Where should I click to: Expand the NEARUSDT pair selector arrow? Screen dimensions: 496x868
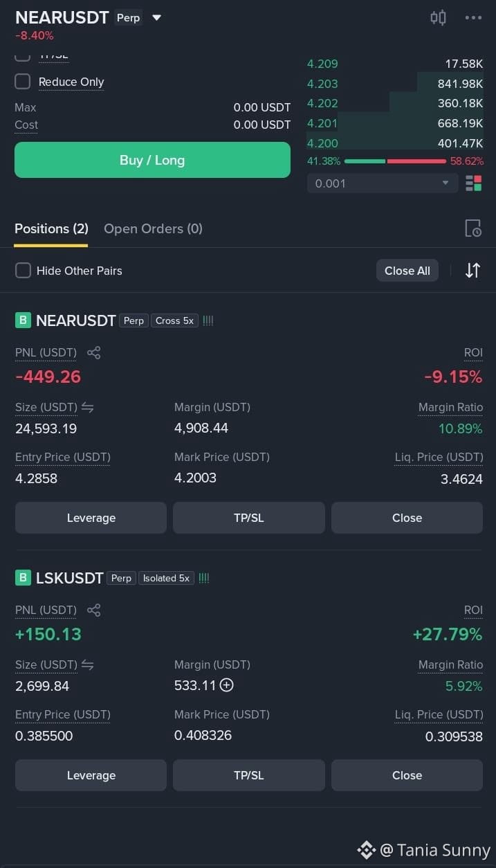pyautogui.click(x=156, y=18)
